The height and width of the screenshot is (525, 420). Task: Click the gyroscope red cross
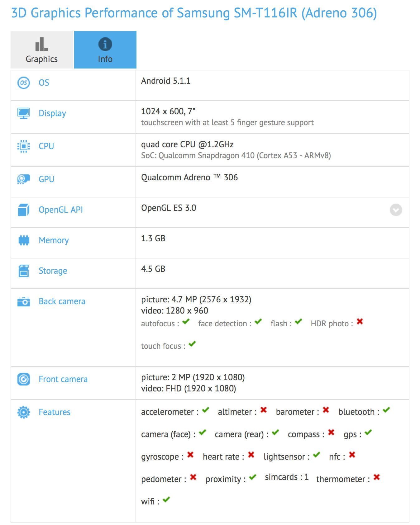click(x=190, y=455)
